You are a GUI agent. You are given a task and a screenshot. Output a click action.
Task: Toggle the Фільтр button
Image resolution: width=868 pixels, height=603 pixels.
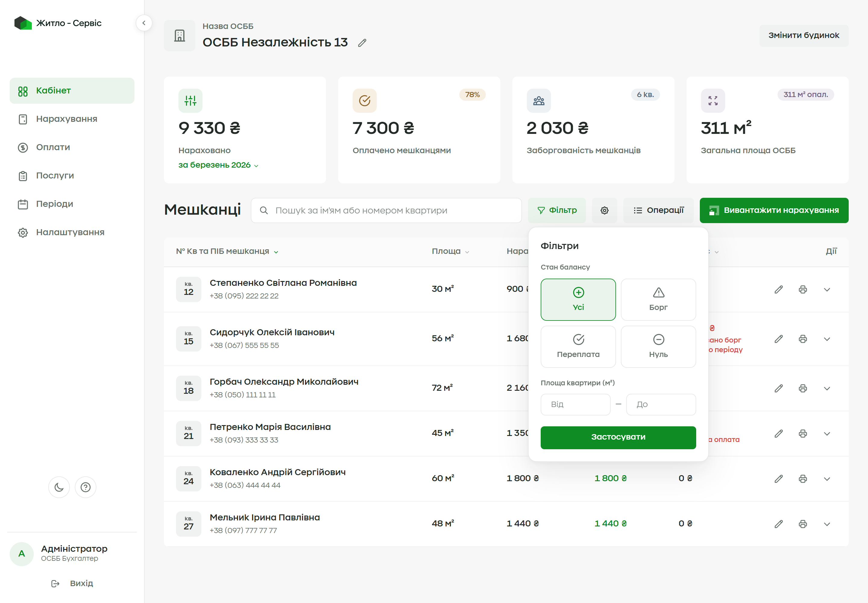pos(557,210)
